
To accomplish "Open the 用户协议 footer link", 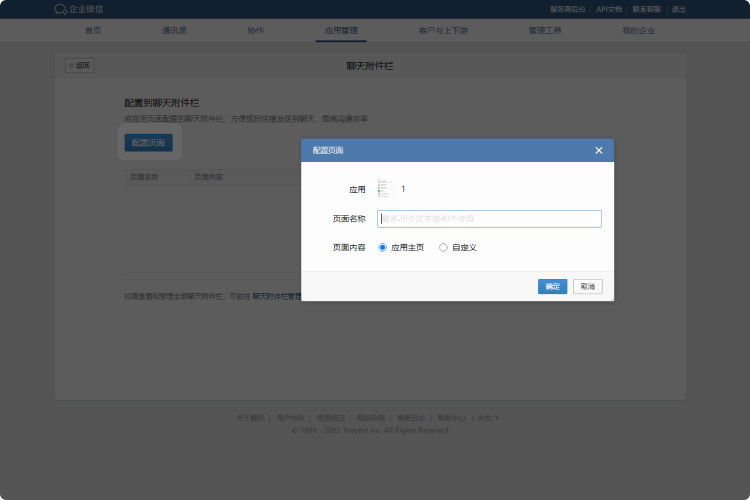I will tap(290, 418).
